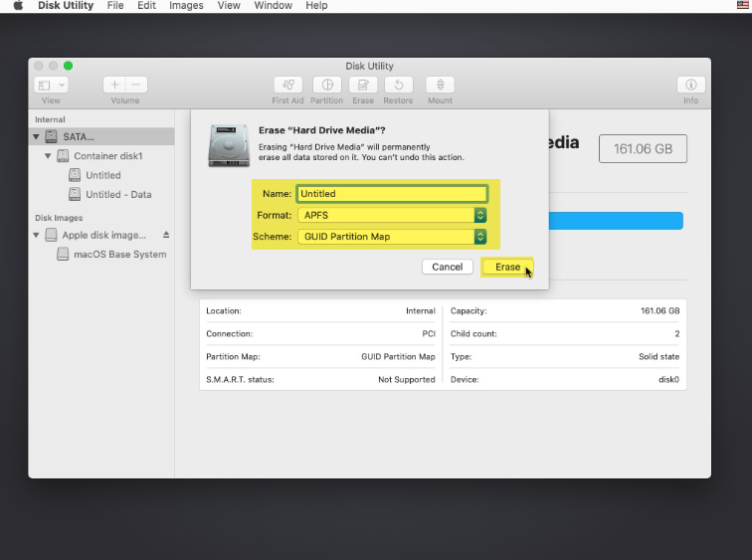
Task: Click the Restore toolbar icon
Action: pyautogui.click(x=398, y=85)
